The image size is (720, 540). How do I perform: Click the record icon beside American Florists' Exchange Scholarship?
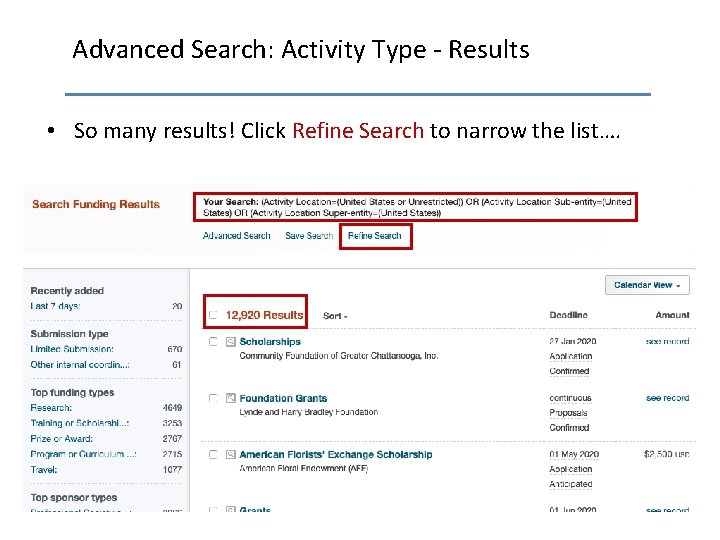click(x=231, y=455)
